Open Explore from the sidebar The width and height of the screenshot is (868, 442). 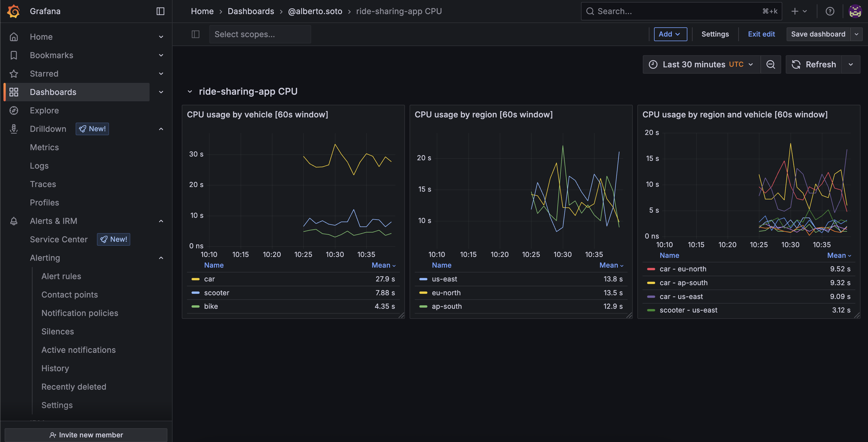pyautogui.click(x=44, y=110)
